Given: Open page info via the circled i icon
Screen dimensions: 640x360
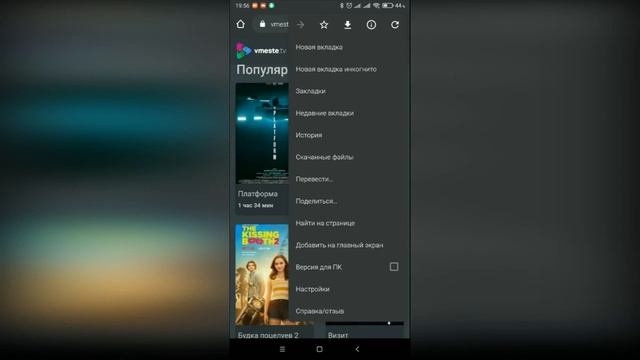Looking at the screenshot, I should [371, 25].
